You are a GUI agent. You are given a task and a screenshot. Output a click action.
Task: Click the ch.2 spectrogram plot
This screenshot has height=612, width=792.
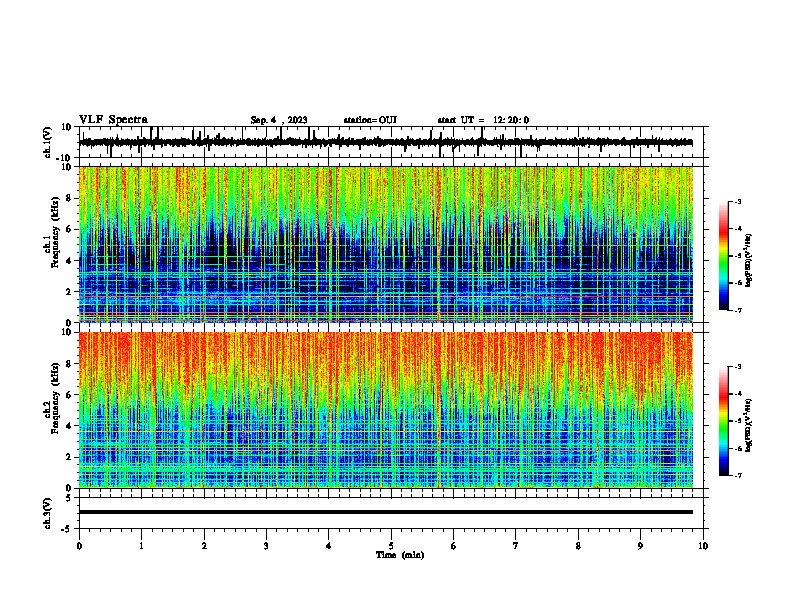386,410
